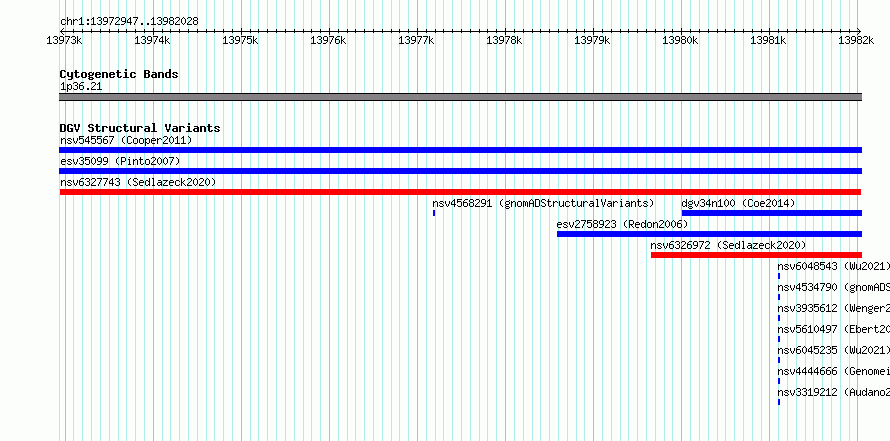890x441 pixels.
Task: Open the nsv3935612 variant label
Action: 833,308
